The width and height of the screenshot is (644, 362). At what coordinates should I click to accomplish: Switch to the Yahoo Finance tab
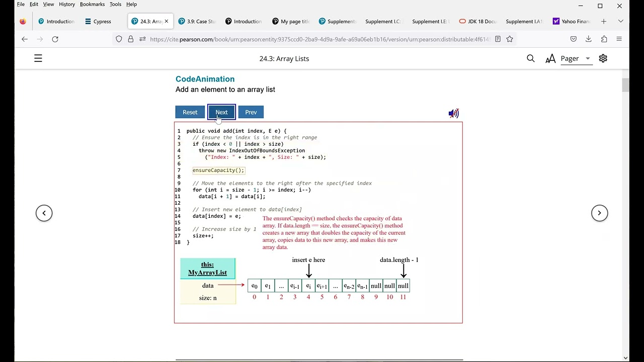[571, 22]
